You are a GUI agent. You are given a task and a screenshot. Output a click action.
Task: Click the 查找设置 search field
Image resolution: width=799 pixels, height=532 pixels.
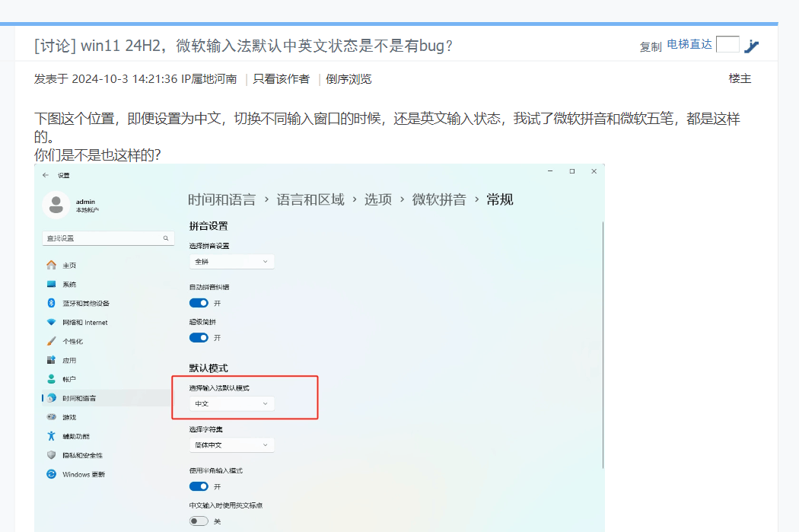[108, 238]
